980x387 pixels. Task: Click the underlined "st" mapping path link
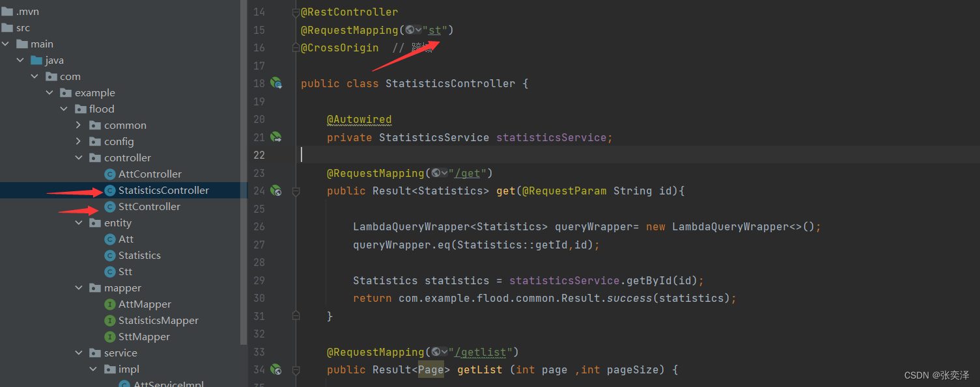point(436,30)
